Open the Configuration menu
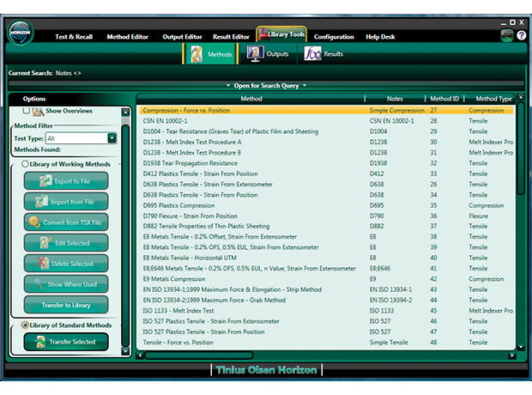Viewport: 532px width, 395px height. 334,37
